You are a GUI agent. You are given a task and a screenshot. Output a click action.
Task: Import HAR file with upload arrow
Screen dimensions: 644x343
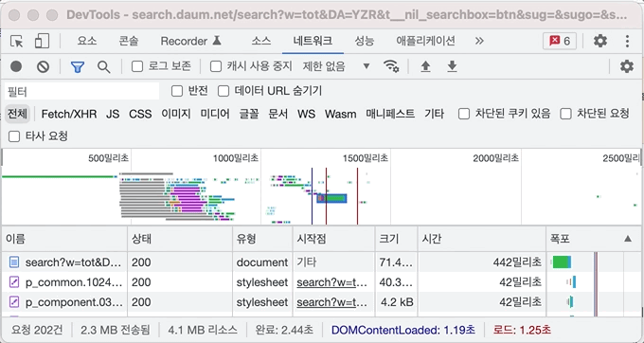coord(425,66)
